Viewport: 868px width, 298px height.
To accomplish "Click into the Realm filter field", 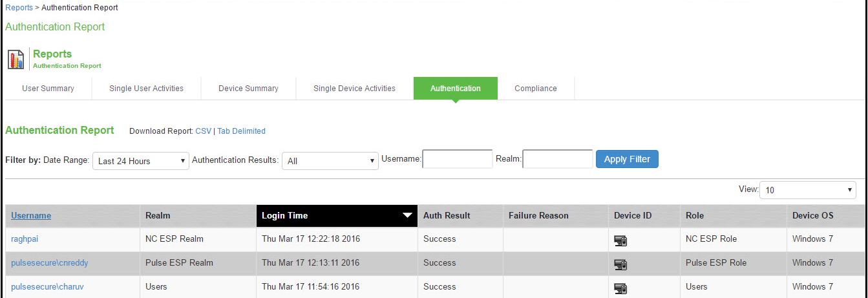I will click(557, 159).
